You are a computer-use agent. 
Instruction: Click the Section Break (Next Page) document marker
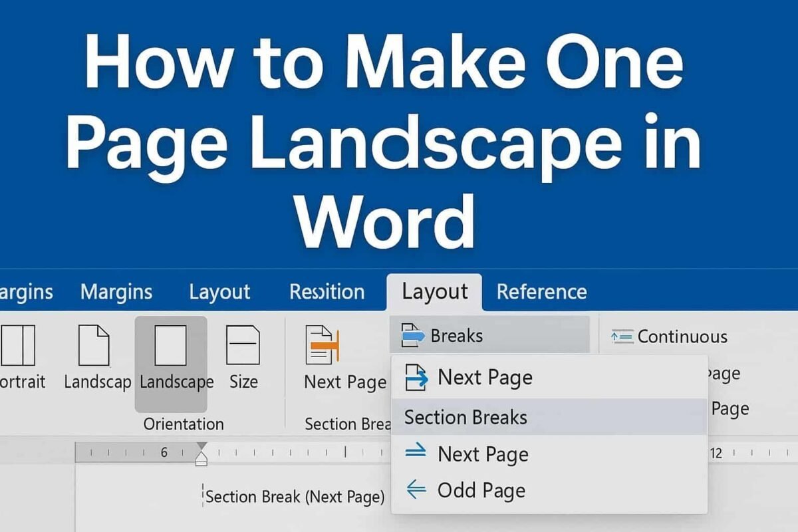pos(295,497)
